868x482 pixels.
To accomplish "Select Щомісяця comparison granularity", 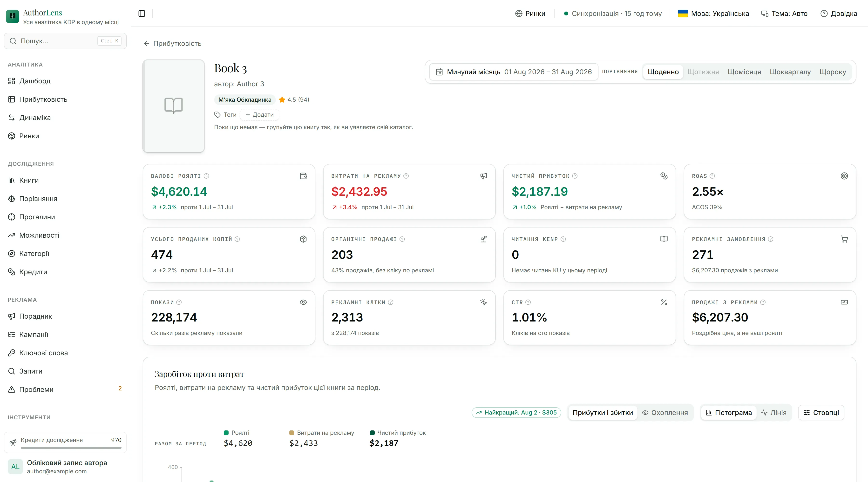I will pos(744,72).
